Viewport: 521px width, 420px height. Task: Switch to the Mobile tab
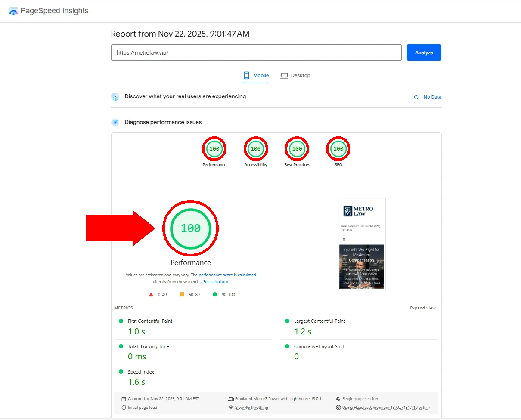click(x=256, y=75)
